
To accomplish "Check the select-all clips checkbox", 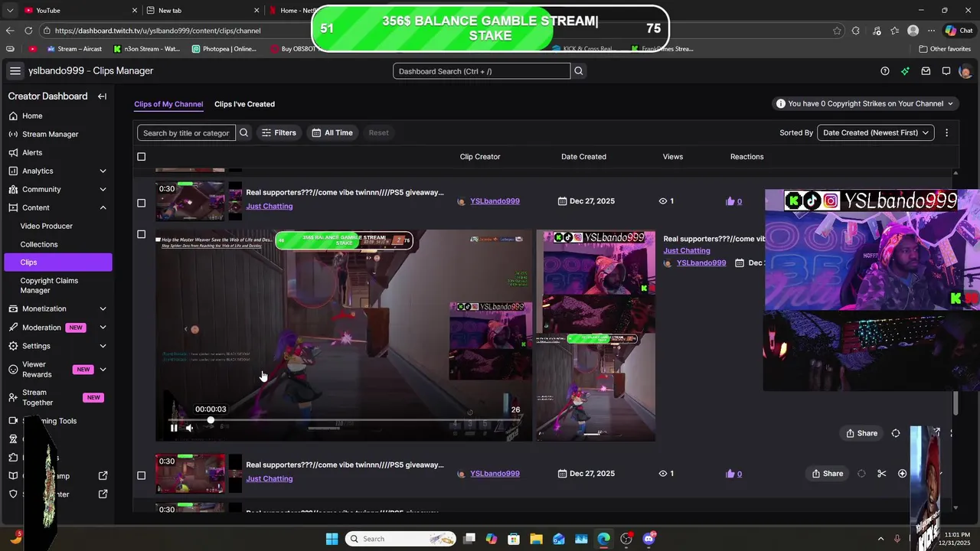I will pos(141,157).
